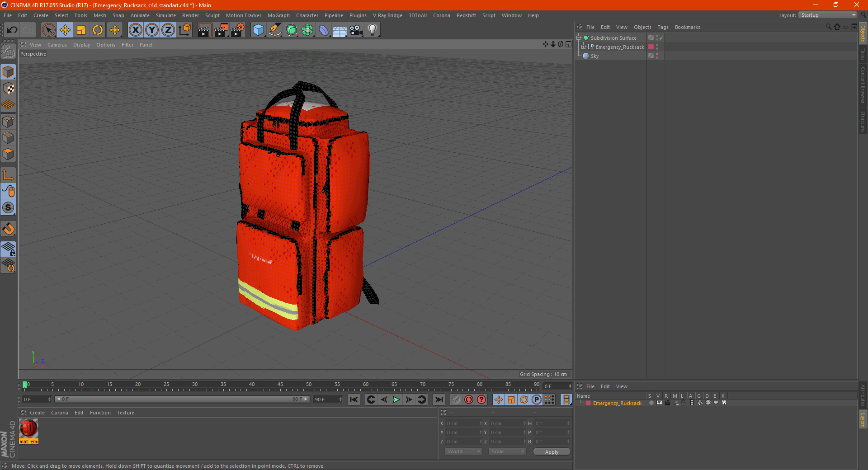Click timeline frame 45 marker
868x470 pixels.
pyautogui.click(x=280, y=385)
